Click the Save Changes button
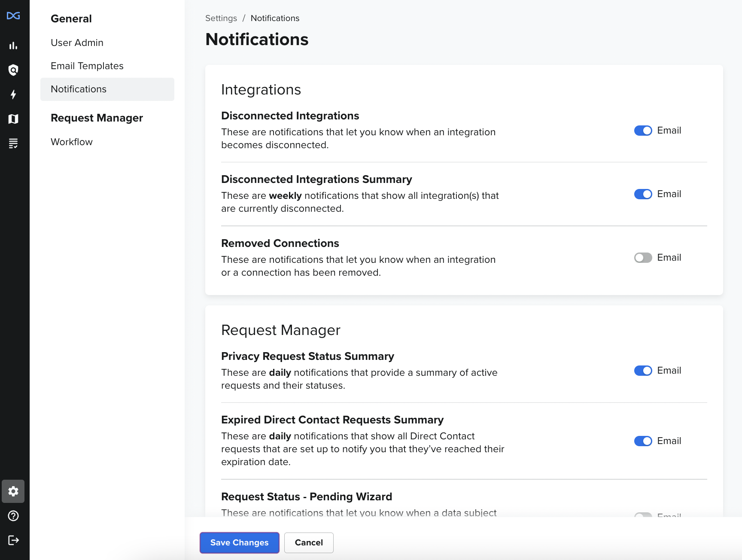 [x=240, y=543]
